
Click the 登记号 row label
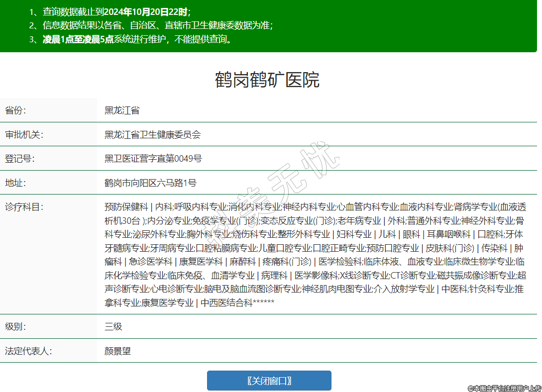point(19,159)
